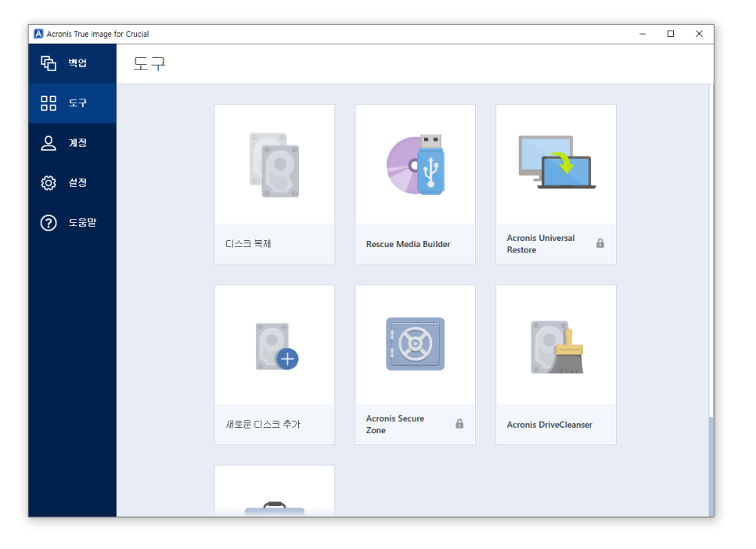Click the DriveCleanser brush-on-drive icon
This screenshot has width=756, height=549.
coord(557,347)
